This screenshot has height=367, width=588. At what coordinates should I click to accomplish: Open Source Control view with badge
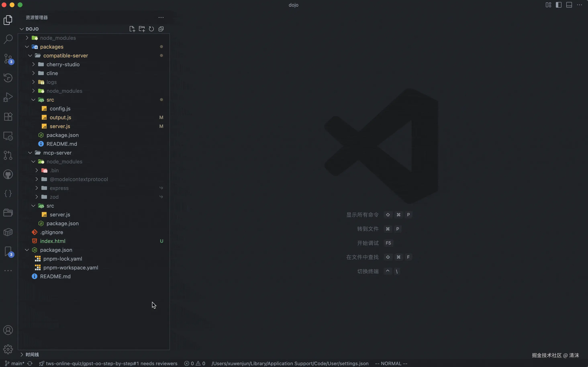(8, 58)
